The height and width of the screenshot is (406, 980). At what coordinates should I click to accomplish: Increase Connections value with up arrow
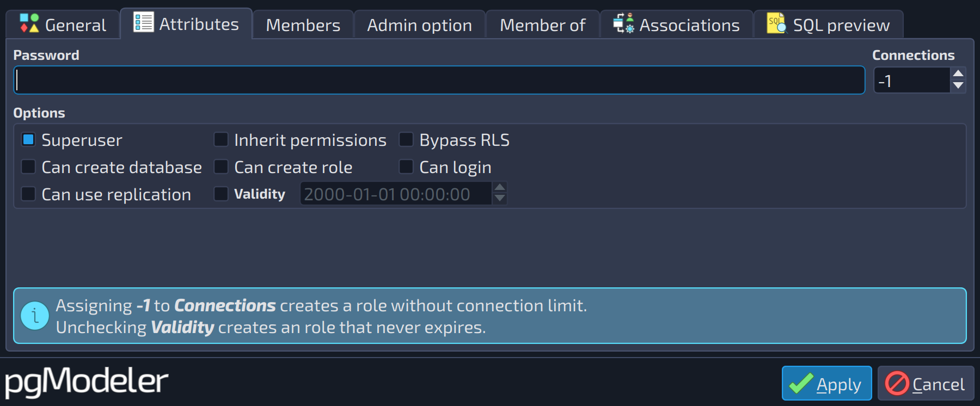(958, 73)
